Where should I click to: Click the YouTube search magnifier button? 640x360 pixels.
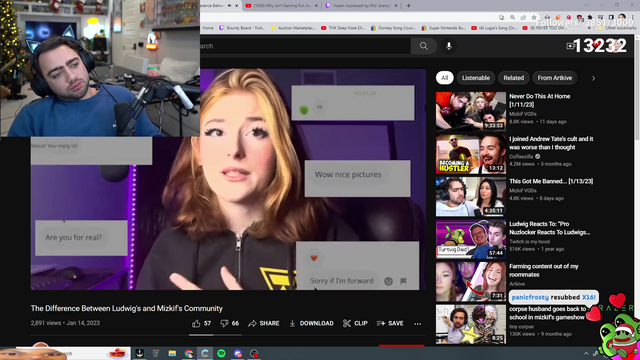[x=424, y=46]
